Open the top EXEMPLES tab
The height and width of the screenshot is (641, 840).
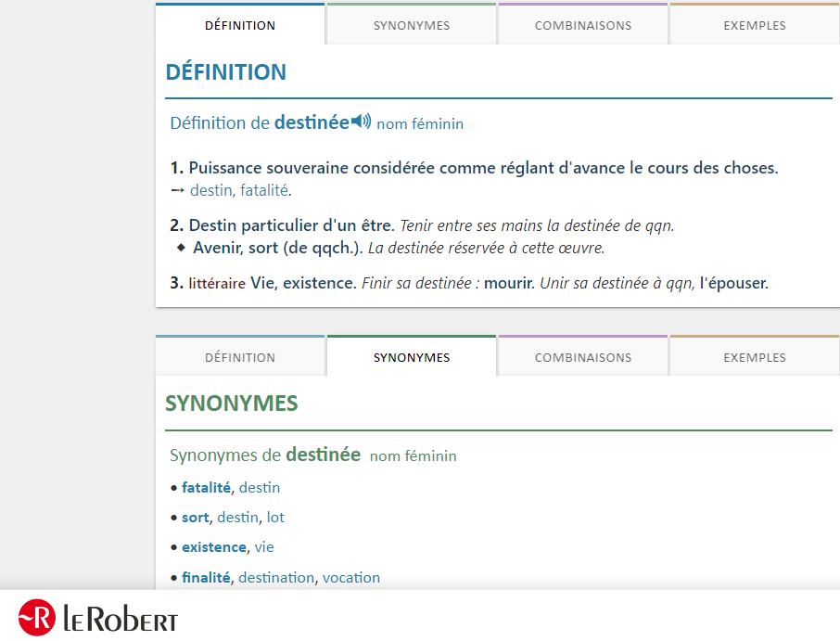[x=755, y=25]
